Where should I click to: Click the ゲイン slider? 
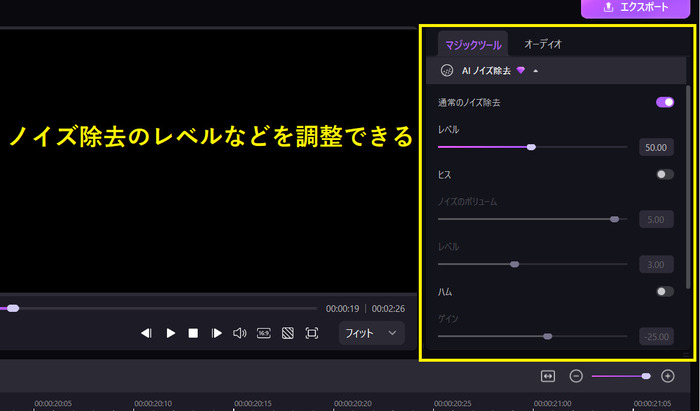533,336
